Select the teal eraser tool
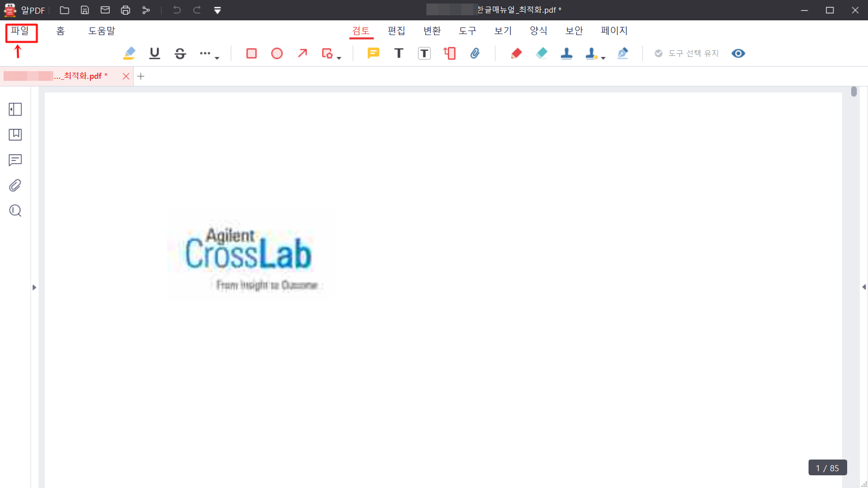Screen dimensions: 868x488 (542, 53)
